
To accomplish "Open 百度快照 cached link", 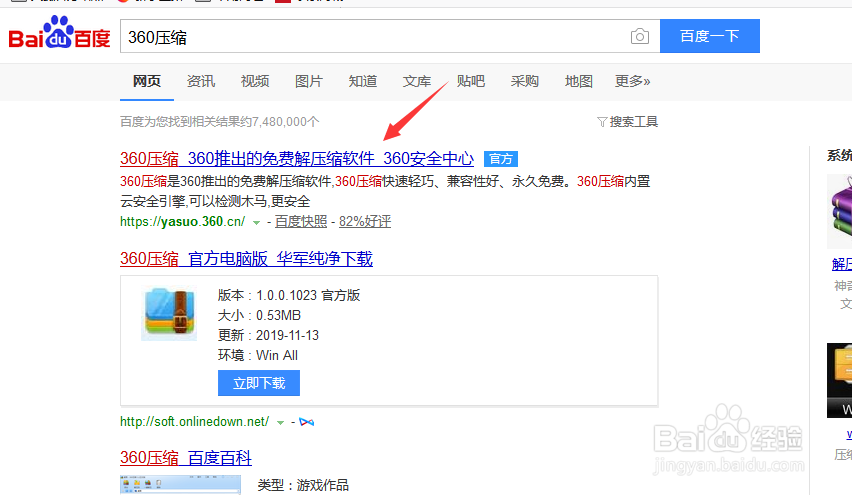I will pos(301,222).
